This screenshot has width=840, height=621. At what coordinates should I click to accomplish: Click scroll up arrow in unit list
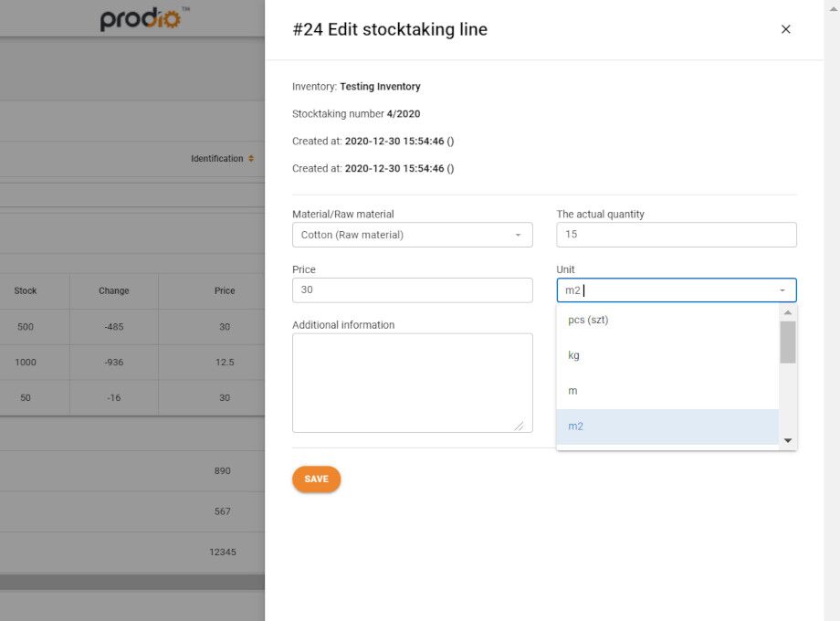(787, 312)
